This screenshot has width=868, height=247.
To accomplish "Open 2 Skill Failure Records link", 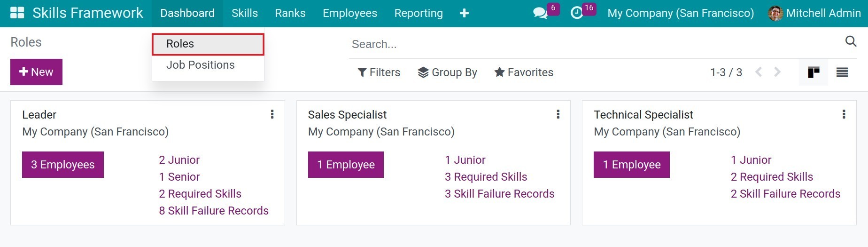I will pyautogui.click(x=785, y=194).
